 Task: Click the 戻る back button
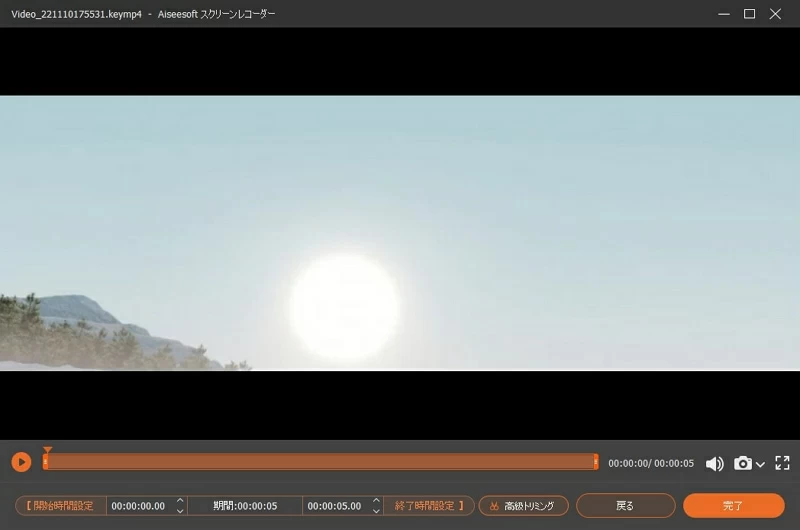click(x=625, y=506)
